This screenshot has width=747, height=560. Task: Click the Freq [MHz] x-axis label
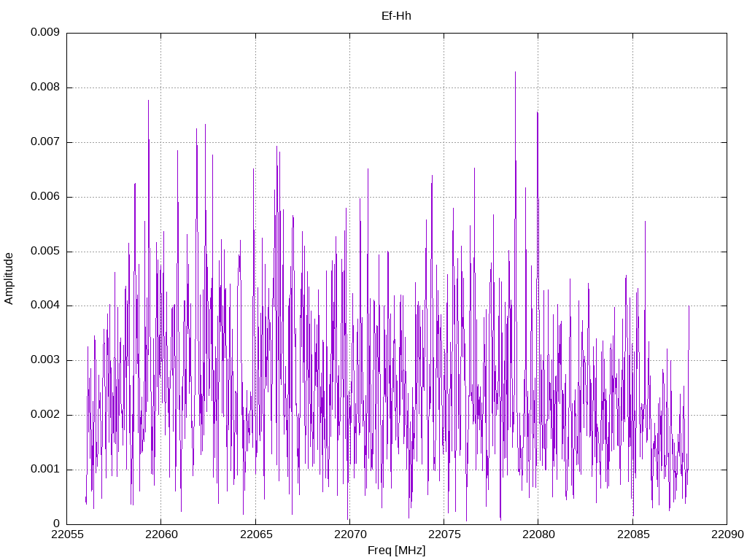click(x=396, y=551)
